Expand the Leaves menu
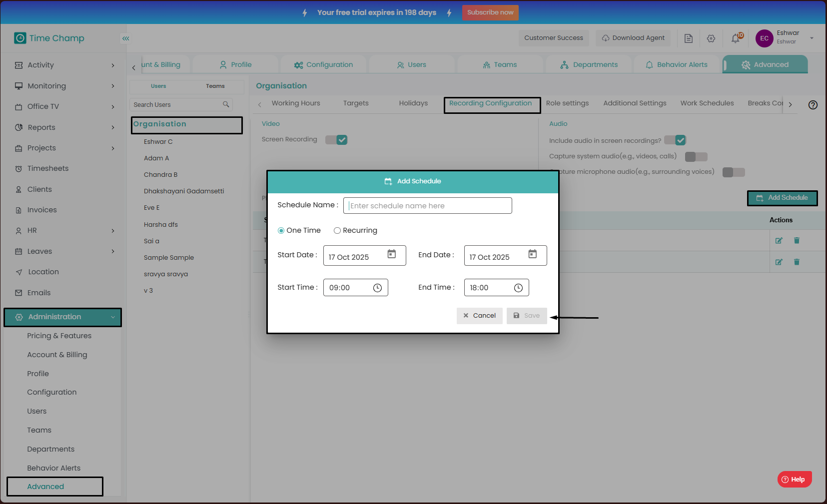 click(113, 251)
